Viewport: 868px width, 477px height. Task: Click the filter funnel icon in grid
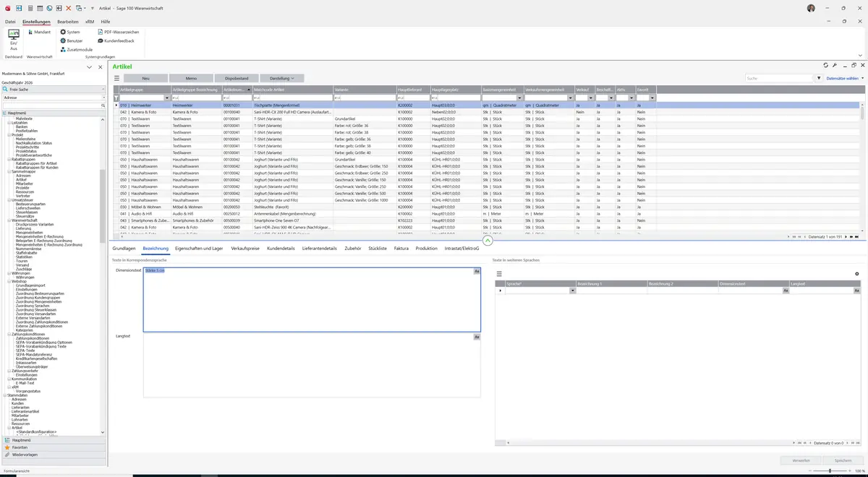click(116, 98)
